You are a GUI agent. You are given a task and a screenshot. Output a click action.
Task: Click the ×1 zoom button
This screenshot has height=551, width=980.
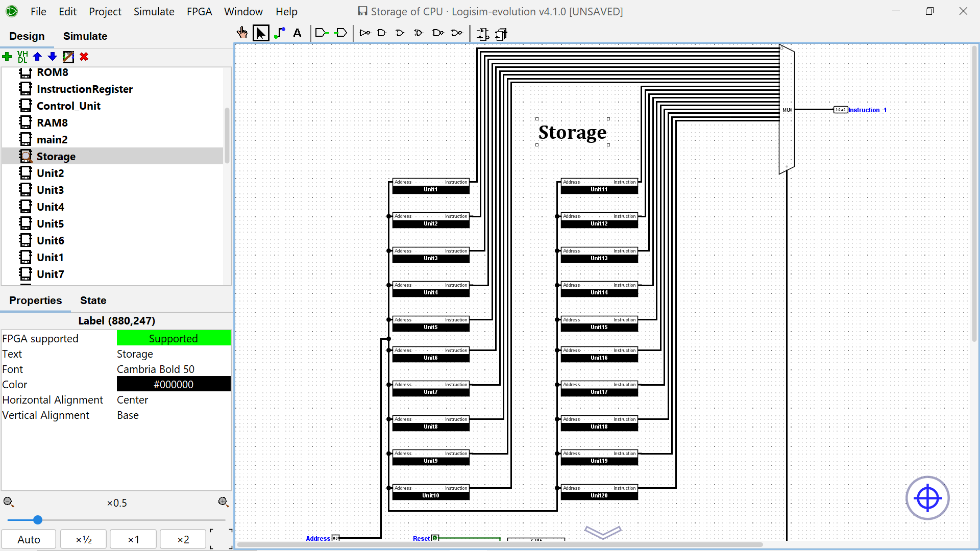click(133, 539)
